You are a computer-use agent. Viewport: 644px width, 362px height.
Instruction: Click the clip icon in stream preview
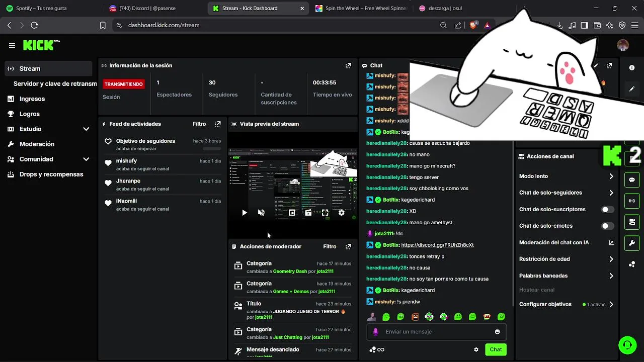pos(308,213)
